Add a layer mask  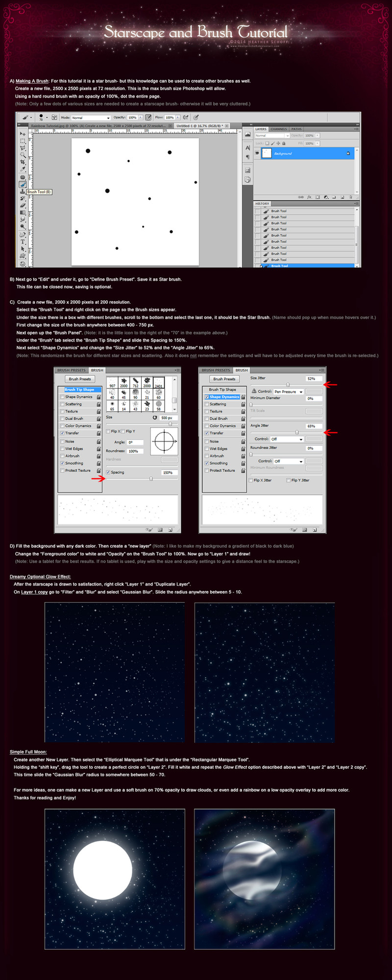[x=318, y=197]
